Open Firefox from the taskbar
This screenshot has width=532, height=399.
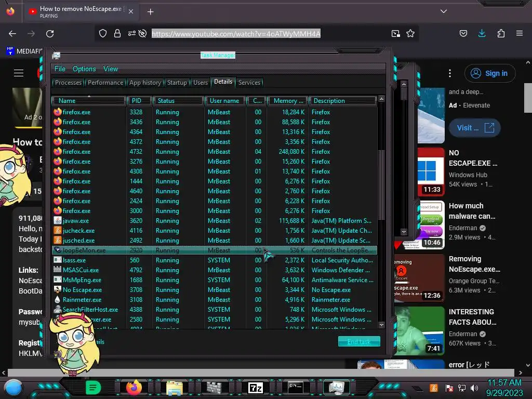[x=134, y=388]
